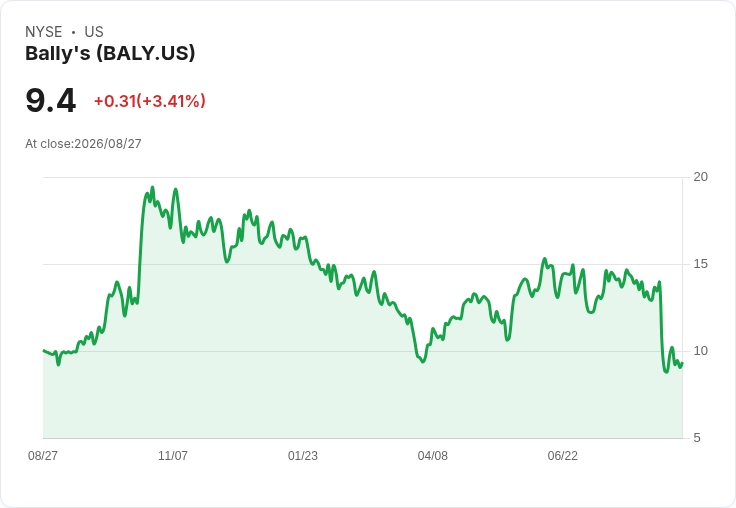Click the chart line's highest peak near 19.5
The image size is (736, 508).
pos(152,187)
